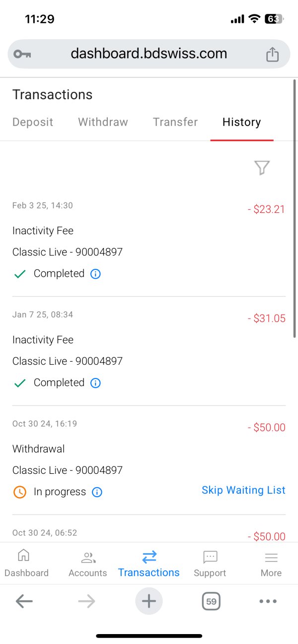Go to Dashboard in bottom navigation
This screenshot has height=644, width=298.
(x=26, y=564)
